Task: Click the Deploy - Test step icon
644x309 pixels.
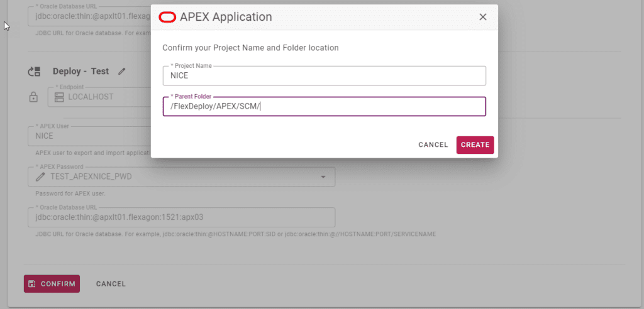Action: [x=34, y=72]
